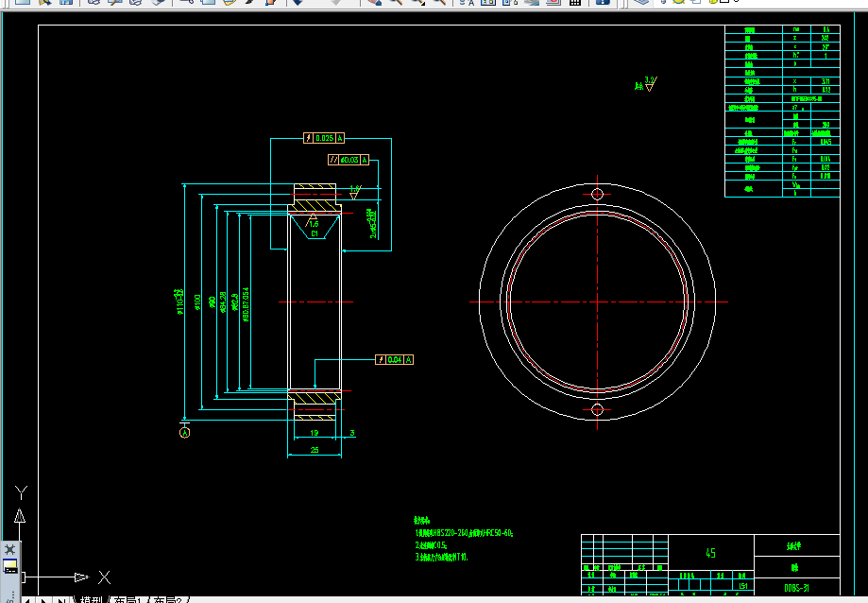
Task: Select the ø110 diameter dimension text
Action: [179, 301]
